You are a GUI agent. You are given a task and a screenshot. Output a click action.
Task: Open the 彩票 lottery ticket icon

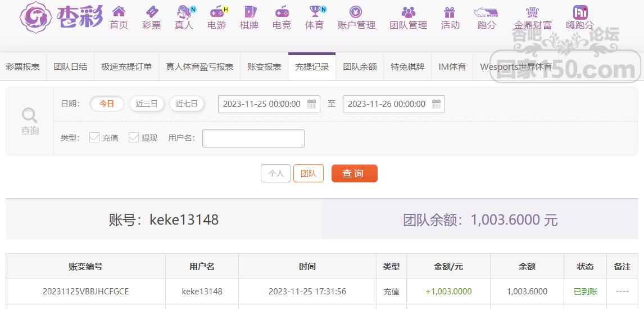click(x=151, y=12)
